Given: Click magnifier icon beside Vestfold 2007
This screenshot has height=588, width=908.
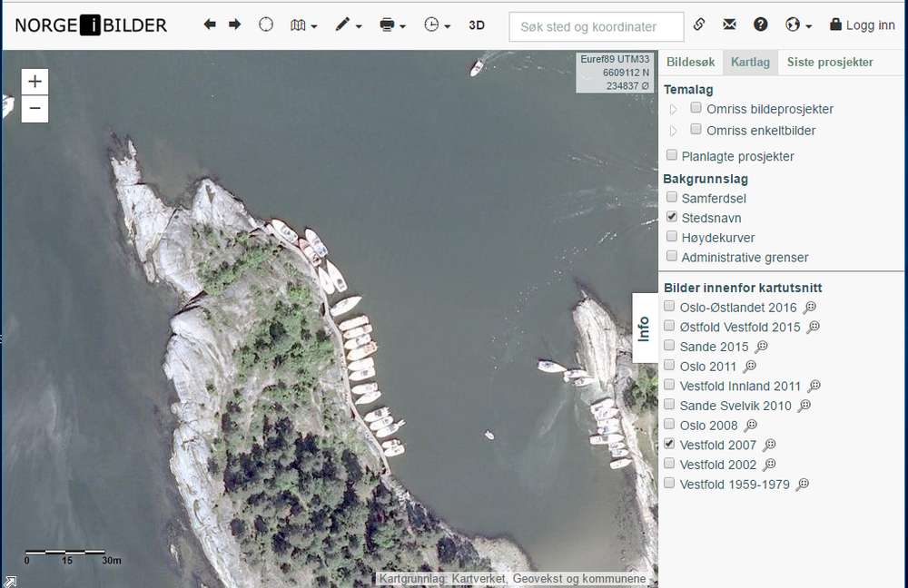Looking at the screenshot, I should (x=769, y=445).
